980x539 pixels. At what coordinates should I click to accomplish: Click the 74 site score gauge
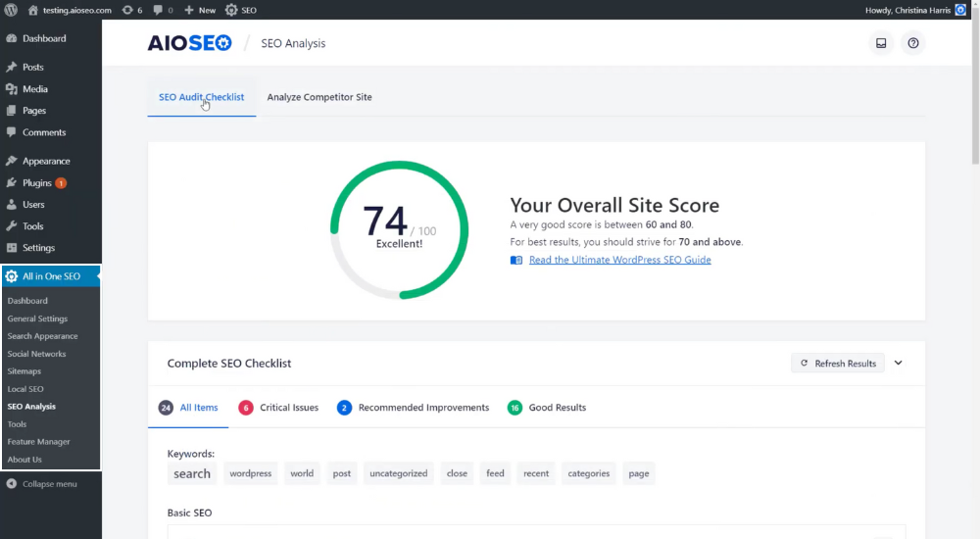click(400, 229)
